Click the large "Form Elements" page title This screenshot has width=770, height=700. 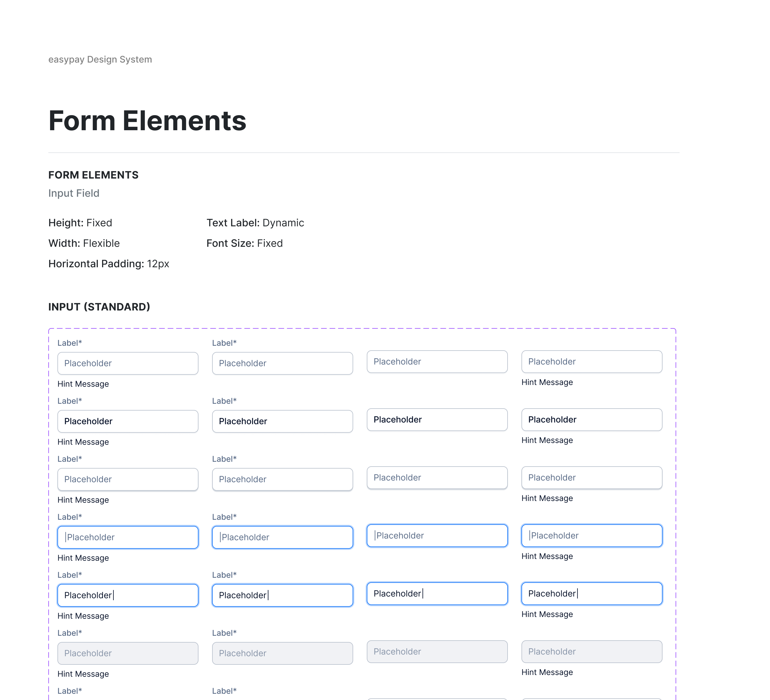tap(147, 121)
